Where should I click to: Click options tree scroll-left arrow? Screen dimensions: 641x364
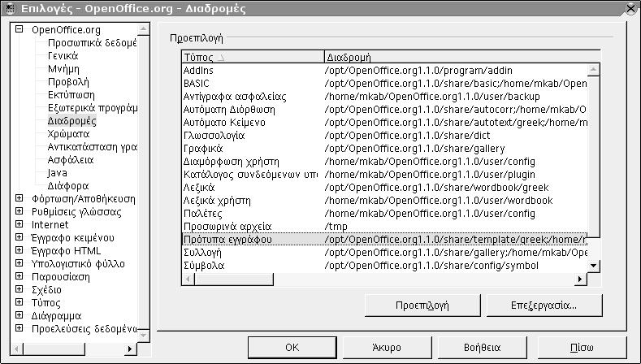17,349
